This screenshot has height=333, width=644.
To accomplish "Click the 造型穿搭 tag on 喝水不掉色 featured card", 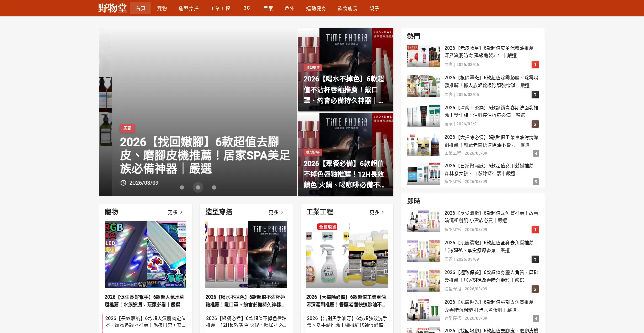I will (313, 68).
